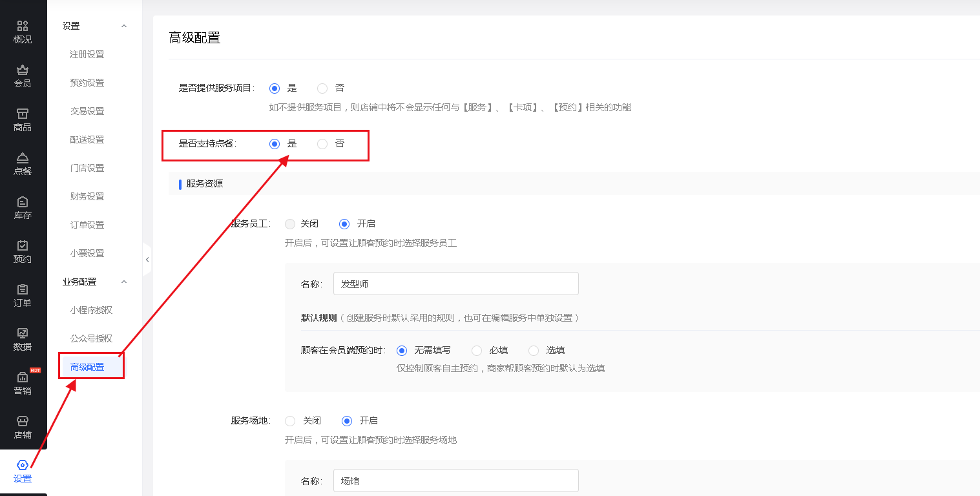The height and width of the screenshot is (496, 980).
Task: Set 服务员工 to 关闭
Action: [290, 224]
